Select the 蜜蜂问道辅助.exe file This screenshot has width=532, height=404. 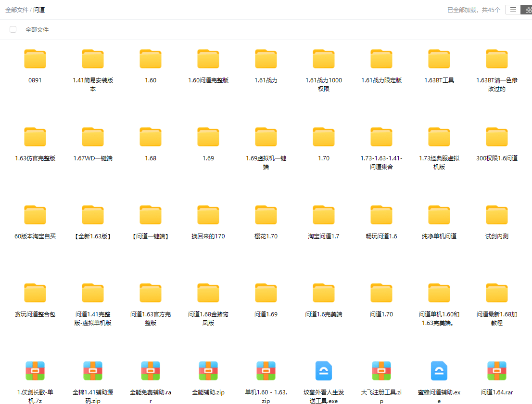[x=439, y=371]
